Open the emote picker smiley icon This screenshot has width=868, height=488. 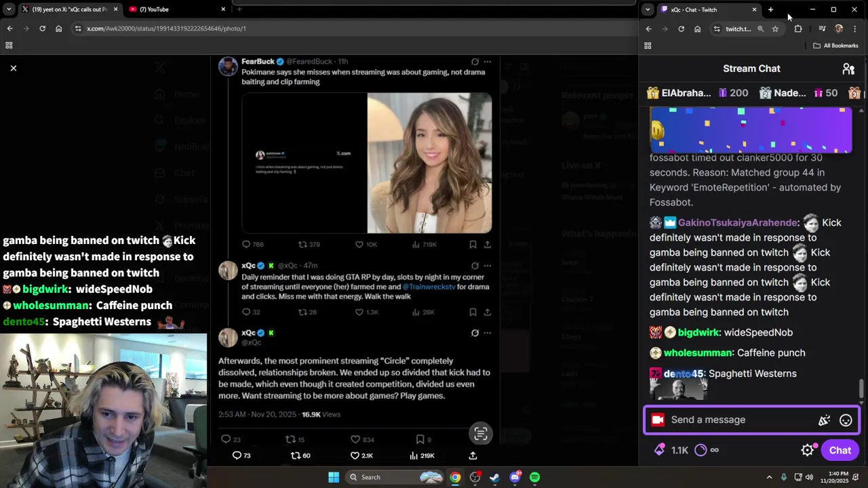tap(846, 420)
